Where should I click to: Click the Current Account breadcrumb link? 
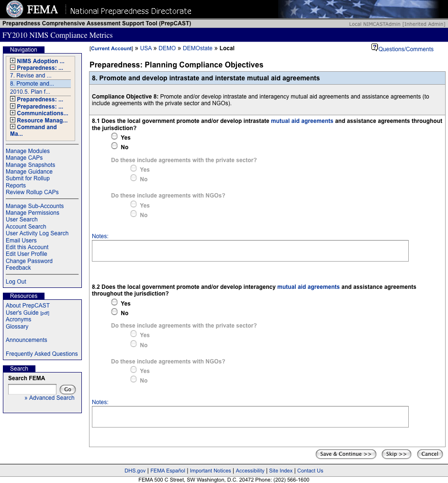click(112, 49)
